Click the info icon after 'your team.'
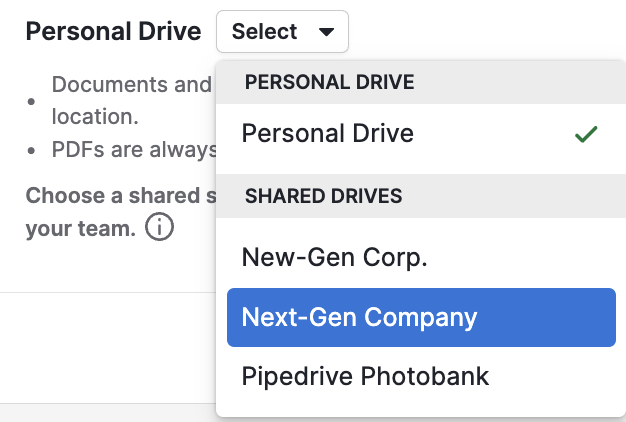The height and width of the screenshot is (422, 626). point(160,228)
